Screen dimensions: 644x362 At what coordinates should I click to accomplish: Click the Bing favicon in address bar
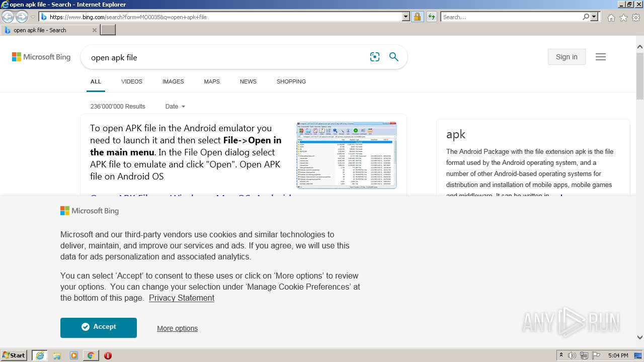click(x=44, y=17)
